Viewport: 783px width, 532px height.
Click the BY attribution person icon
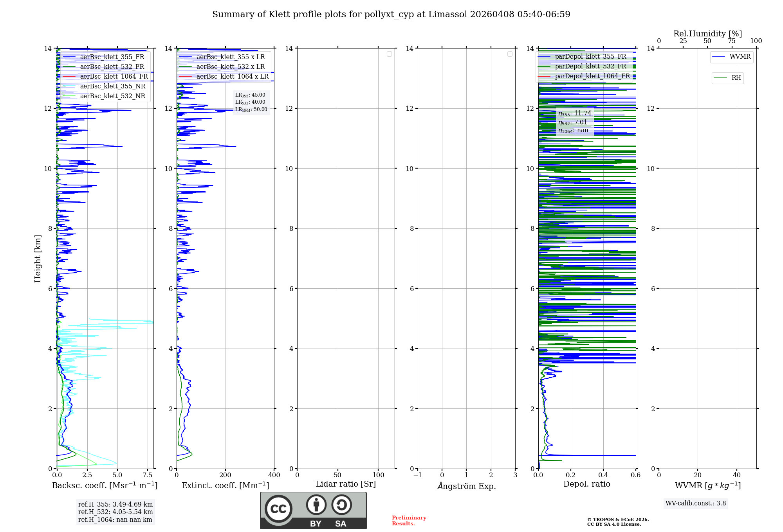(x=316, y=505)
